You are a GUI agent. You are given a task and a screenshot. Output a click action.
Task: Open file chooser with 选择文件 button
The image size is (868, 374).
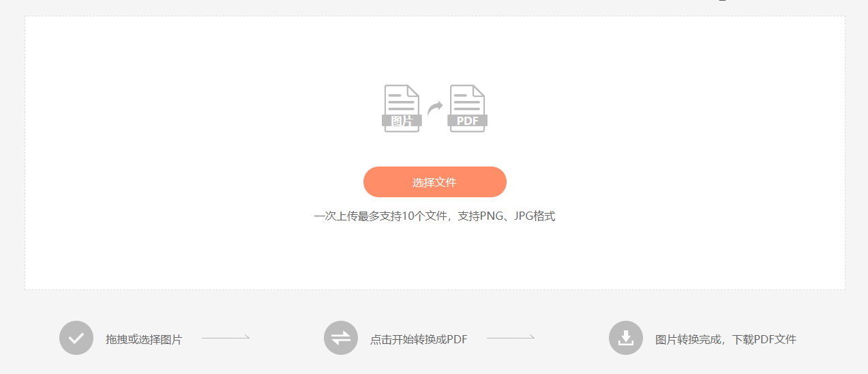(x=435, y=182)
